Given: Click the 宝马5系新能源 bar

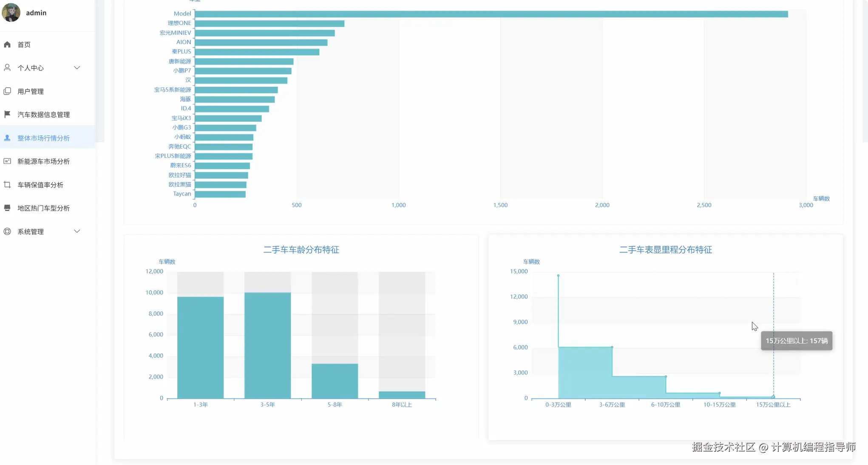Looking at the screenshot, I should coord(236,90).
